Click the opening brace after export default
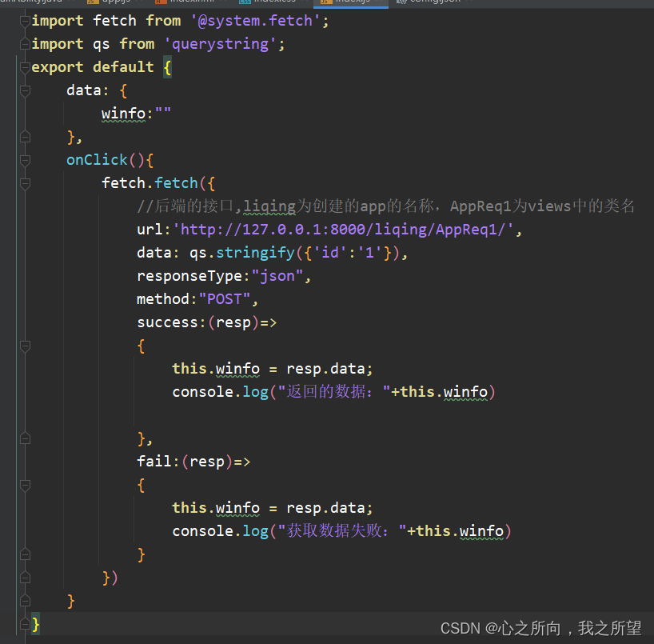 [167, 66]
